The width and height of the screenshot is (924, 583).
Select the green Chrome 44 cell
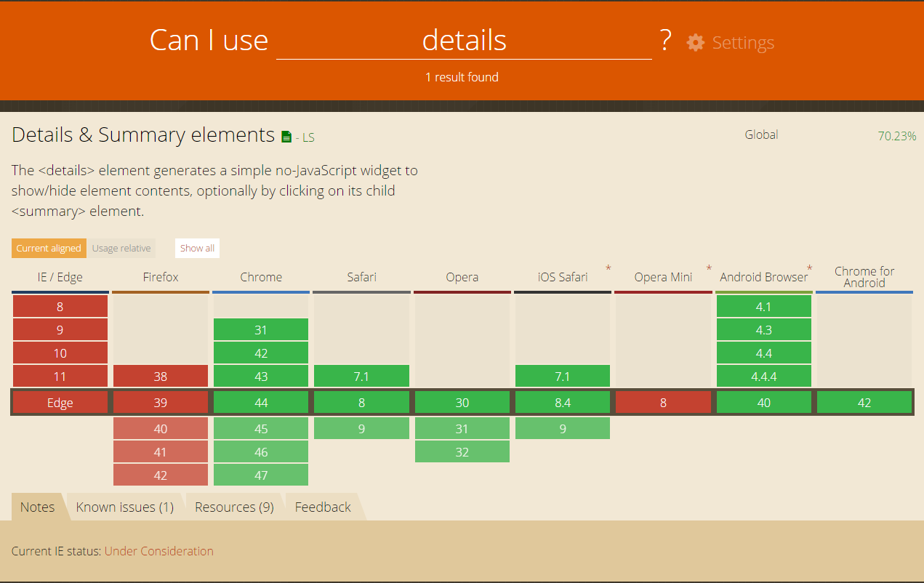point(261,403)
